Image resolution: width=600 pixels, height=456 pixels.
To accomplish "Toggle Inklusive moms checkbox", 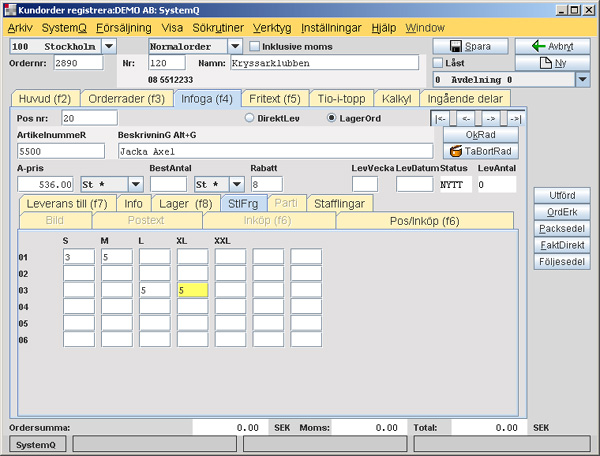I will 254,46.
